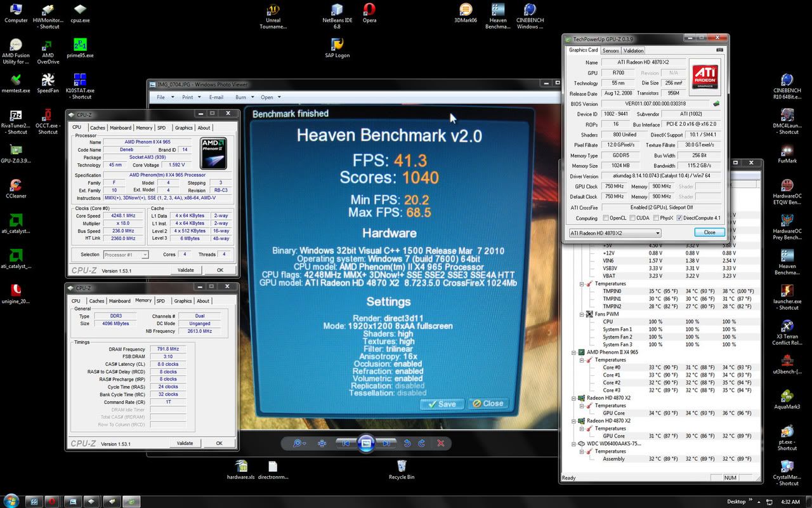Toggle the DirectCompute 4.1 checkbox
The width and height of the screenshot is (812, 508).
click(680, 218)
